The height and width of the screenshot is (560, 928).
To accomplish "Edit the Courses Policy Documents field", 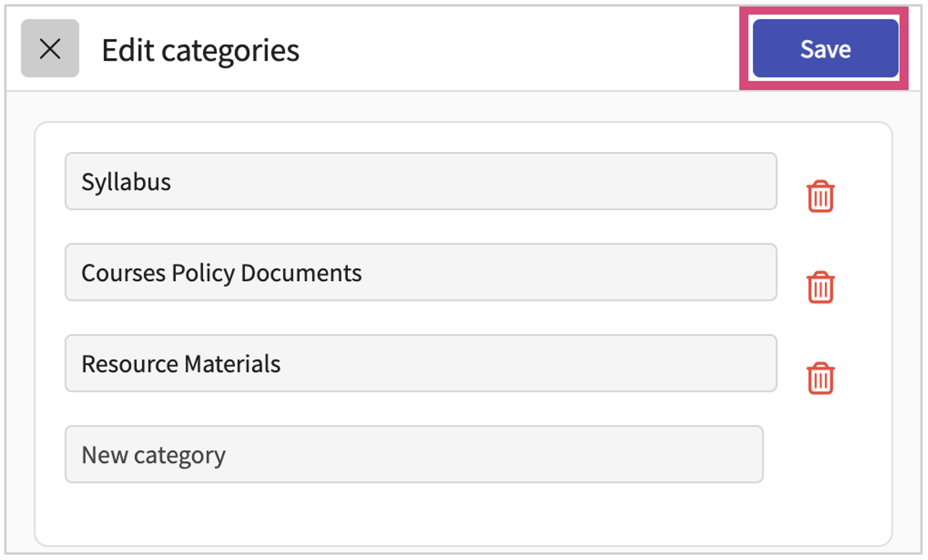I will (x=420, y=272).
